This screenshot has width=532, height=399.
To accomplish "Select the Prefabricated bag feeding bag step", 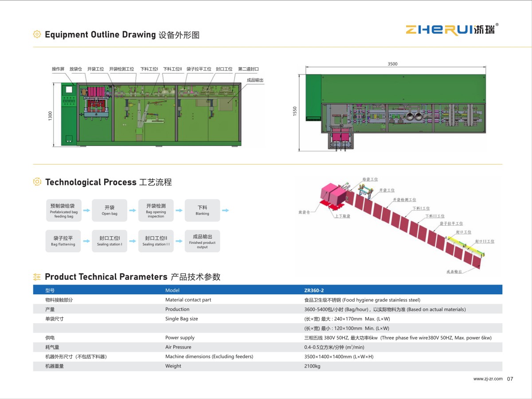I will point(63,210).
